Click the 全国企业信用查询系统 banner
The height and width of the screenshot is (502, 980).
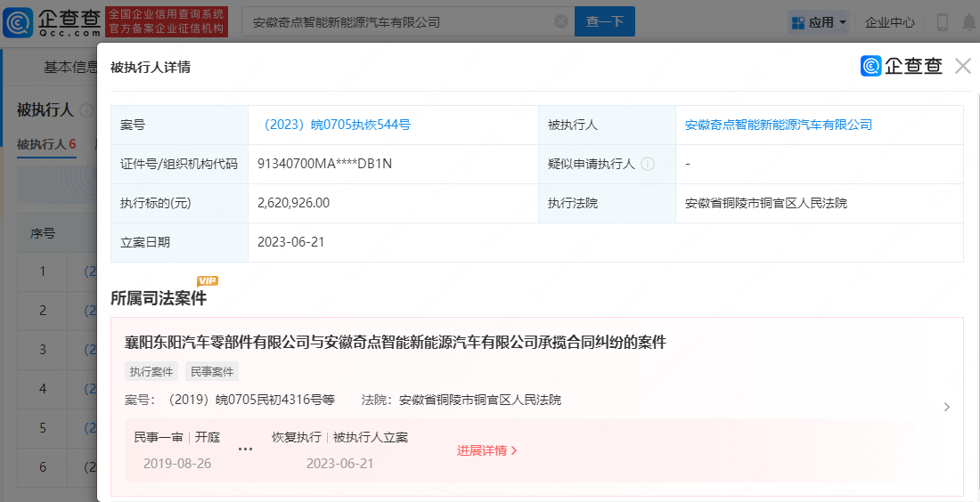(167, 22)
